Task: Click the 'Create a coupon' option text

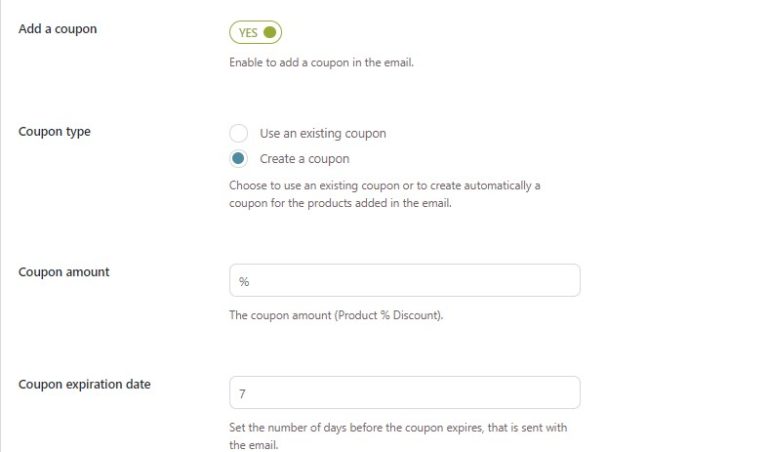Action: point(304,158)
